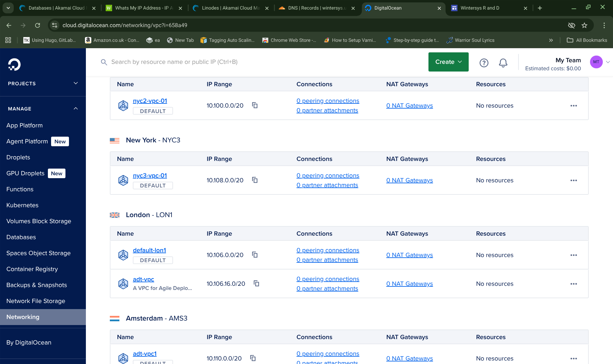Open the Create dropdown button
Image resolution: width=613 pixels, height=364 pixels.
448,62
